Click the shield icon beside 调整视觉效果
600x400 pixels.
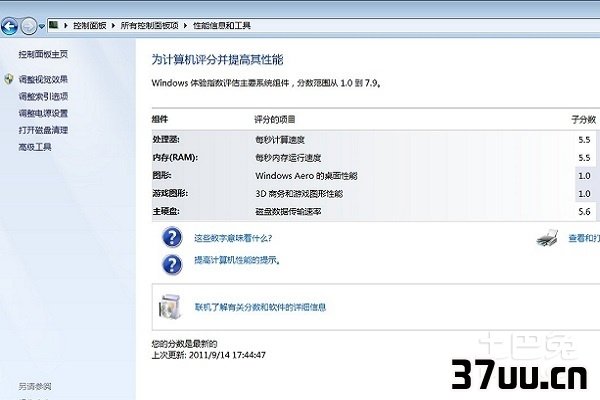tap(9, 79)
